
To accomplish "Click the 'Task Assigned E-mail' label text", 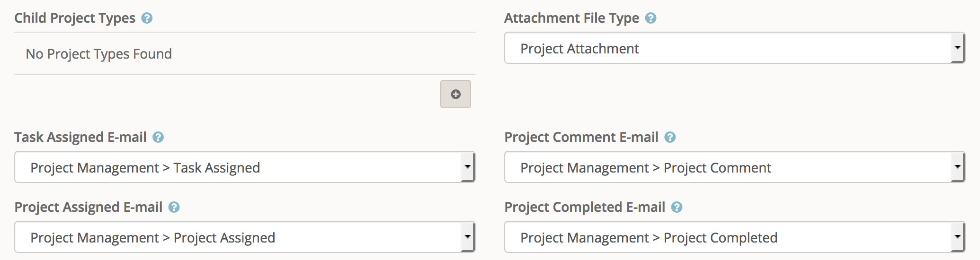I will (x=80, y=137).
